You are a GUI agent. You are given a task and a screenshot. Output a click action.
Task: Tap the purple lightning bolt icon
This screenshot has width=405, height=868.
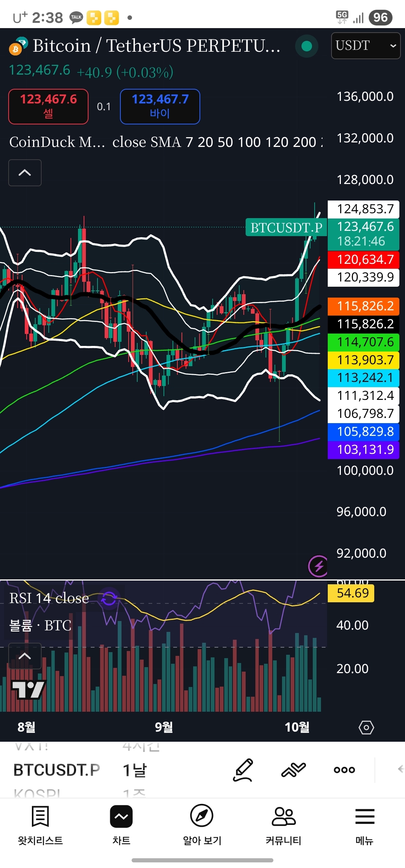point(318,566)
